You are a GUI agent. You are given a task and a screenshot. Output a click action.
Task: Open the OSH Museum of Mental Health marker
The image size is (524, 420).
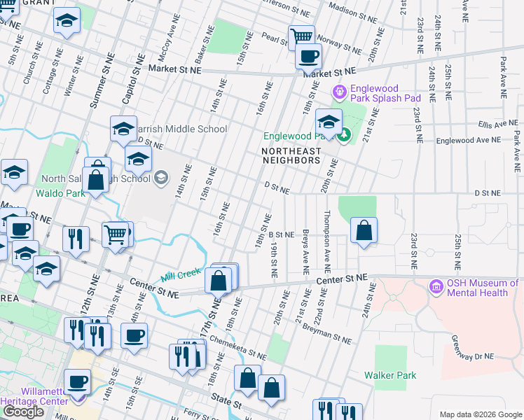point(436,286)
